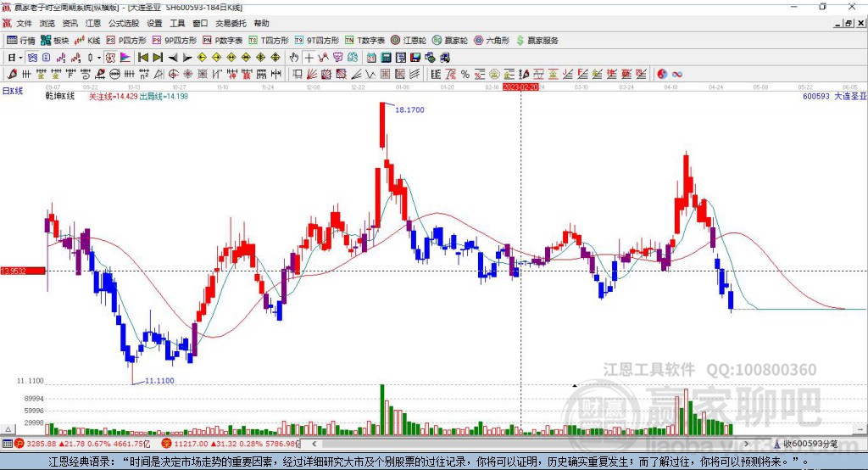This screenshot has width=868, height=470.
Task: Open the calendar icon in toolbar
Action: coord(371,58)
